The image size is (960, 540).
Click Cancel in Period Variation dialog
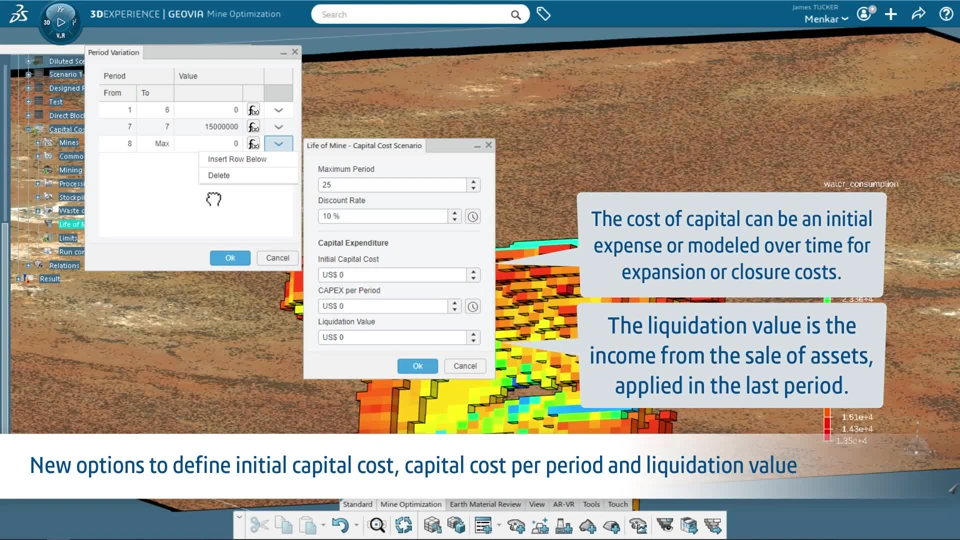277,258
